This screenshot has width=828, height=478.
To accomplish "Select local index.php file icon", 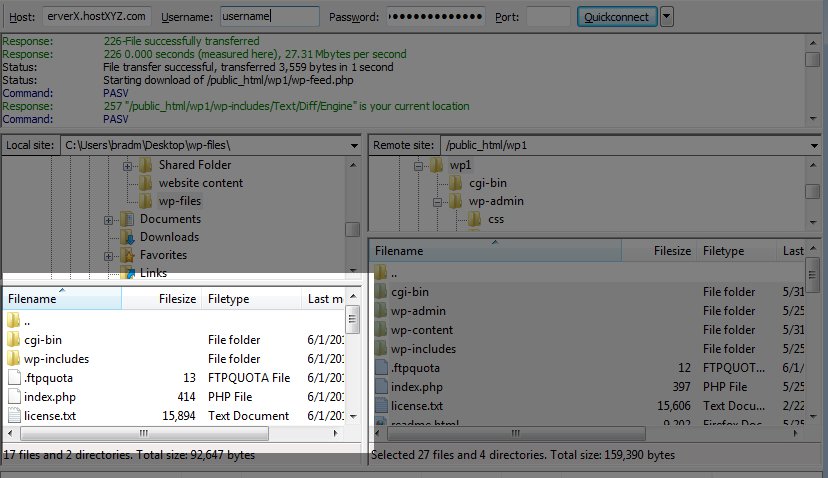I will click(14, 396).
